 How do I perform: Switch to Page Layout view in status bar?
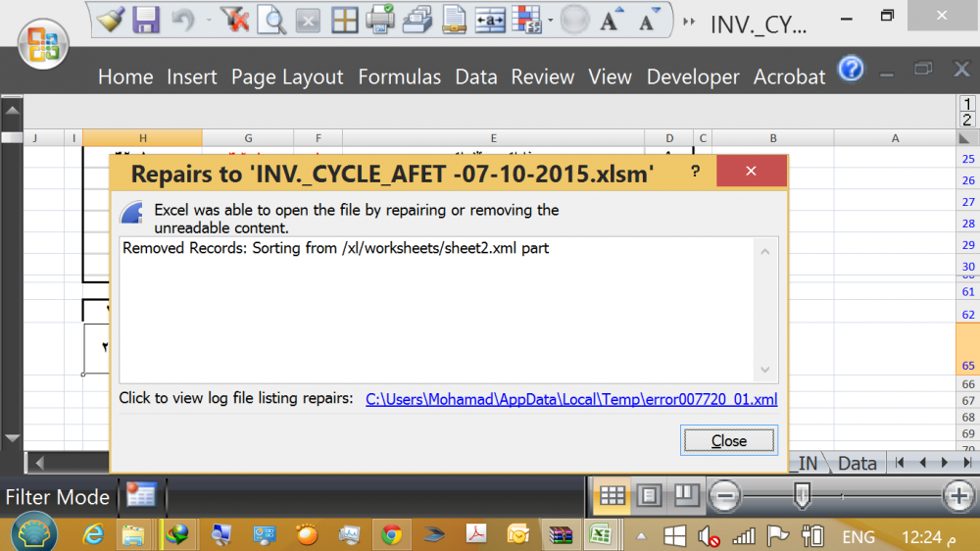tap(649, 495)
